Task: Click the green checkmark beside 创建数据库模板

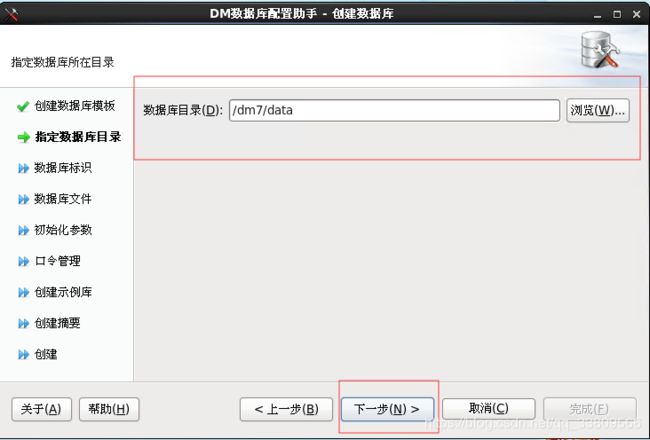Action: [23, 106]
